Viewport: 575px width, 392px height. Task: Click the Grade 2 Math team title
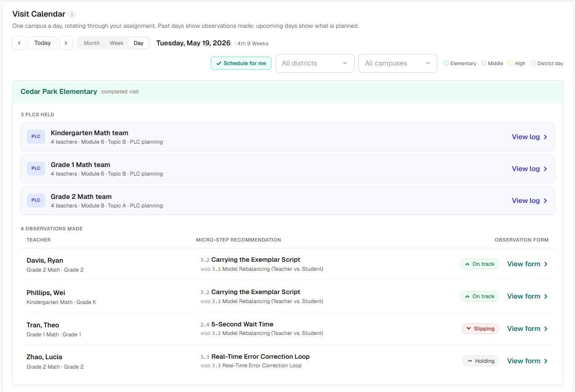click(x=81, y=197)
